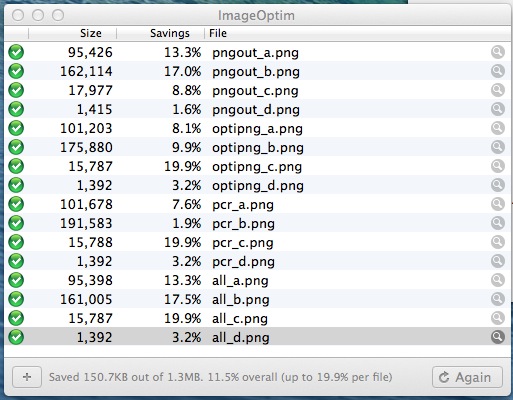Show optipng_d.png via its magnifier icon
The width and height of the screenshot is (513, 400).
click(497, 185)
